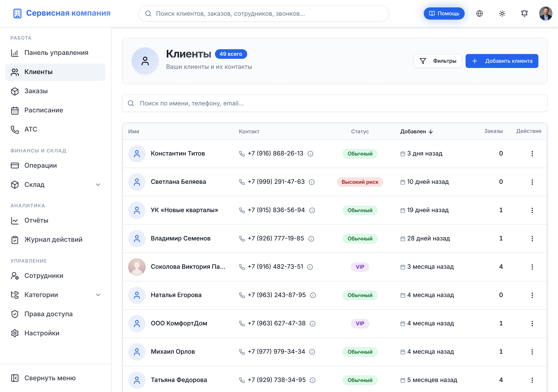The width and height of the screenshot is (558, 392).
Task: Click the Имя column header
Action: click(x=134, y=132)
